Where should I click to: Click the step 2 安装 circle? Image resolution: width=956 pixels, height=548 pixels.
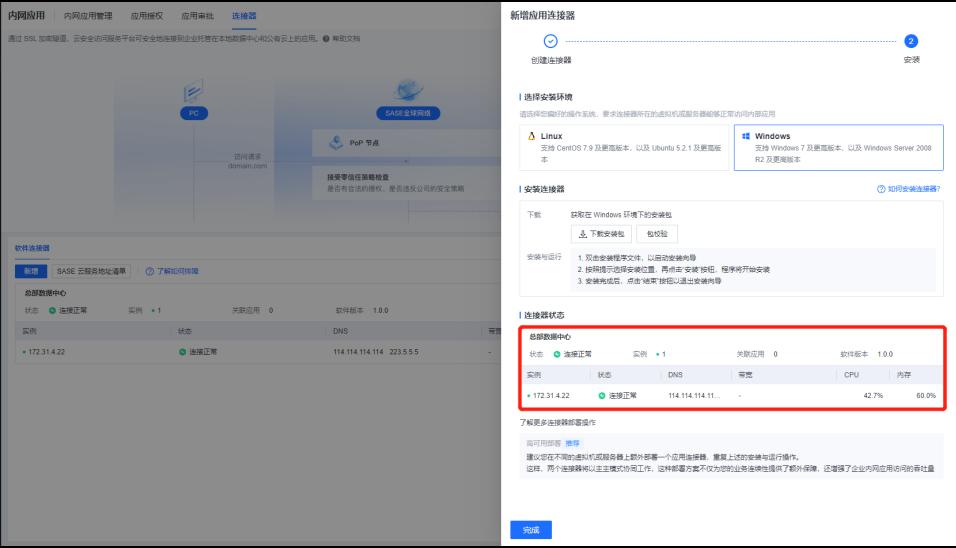(x=910, y=42)
